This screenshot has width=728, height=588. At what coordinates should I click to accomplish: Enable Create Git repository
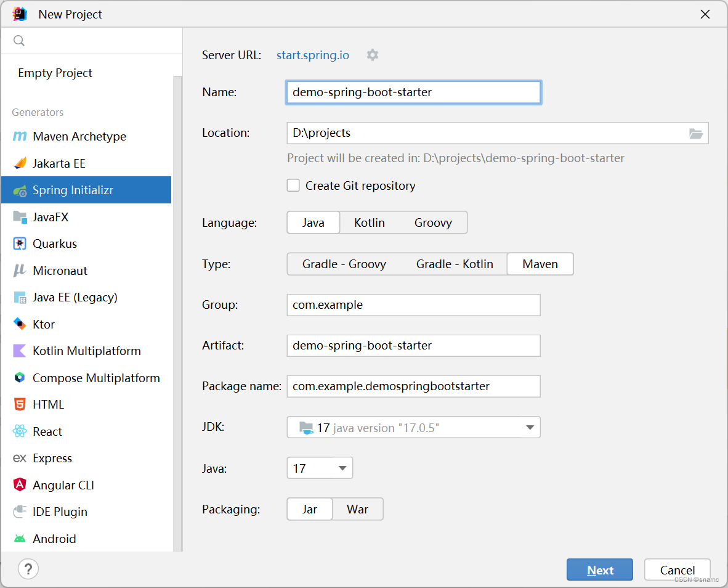293,185
